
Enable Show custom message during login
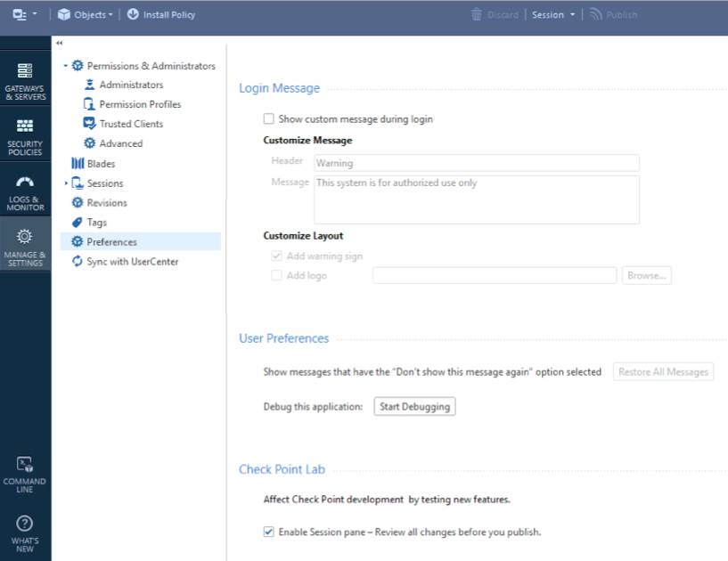coord(269,118)
